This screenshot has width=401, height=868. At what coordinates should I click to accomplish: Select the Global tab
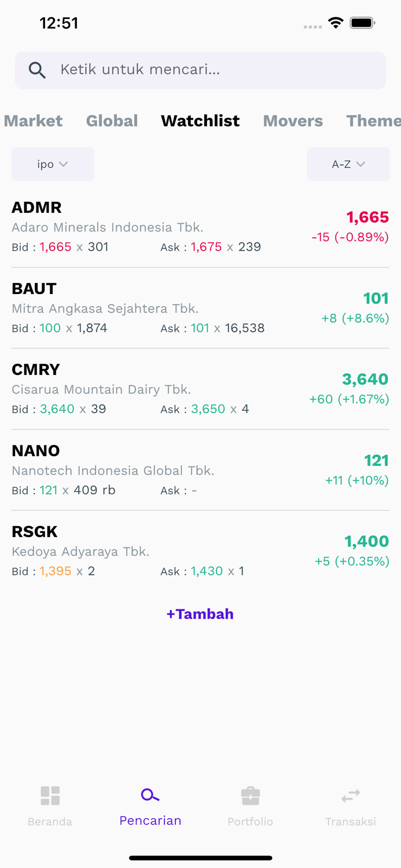[112, 121]
